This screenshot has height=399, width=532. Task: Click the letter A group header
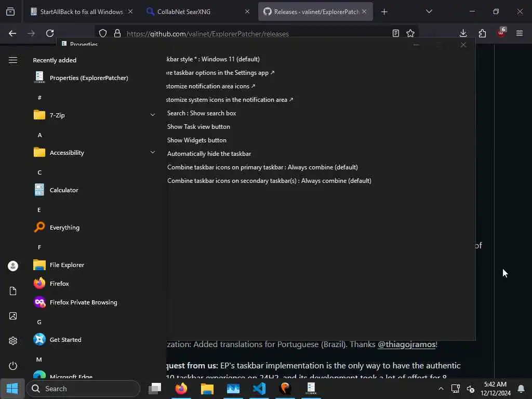(x=39, y=135)
